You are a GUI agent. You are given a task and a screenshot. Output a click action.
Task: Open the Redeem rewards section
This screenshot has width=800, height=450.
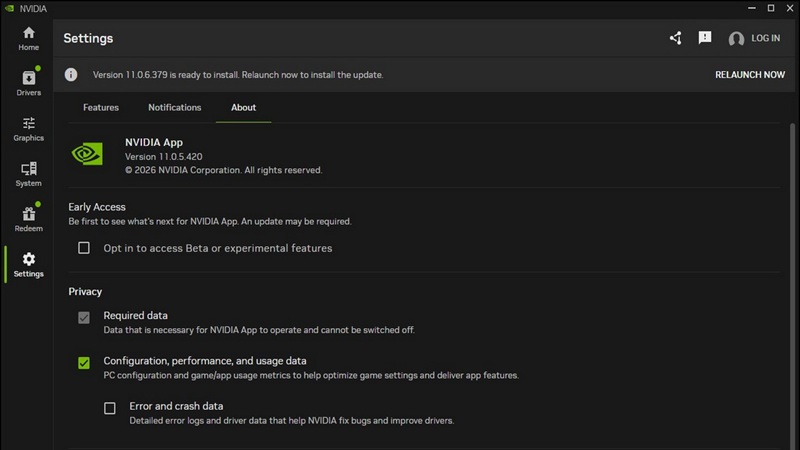[28, 219]
